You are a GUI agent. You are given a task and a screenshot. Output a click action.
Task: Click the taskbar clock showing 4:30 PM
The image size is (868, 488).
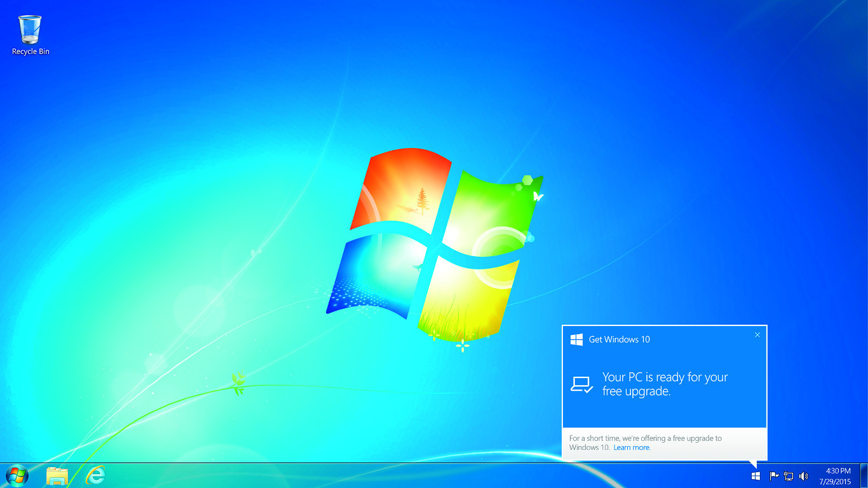837,471
